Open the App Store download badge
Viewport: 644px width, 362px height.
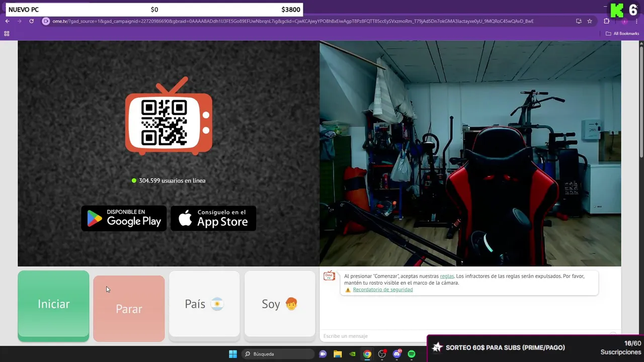tap(213, 218)
